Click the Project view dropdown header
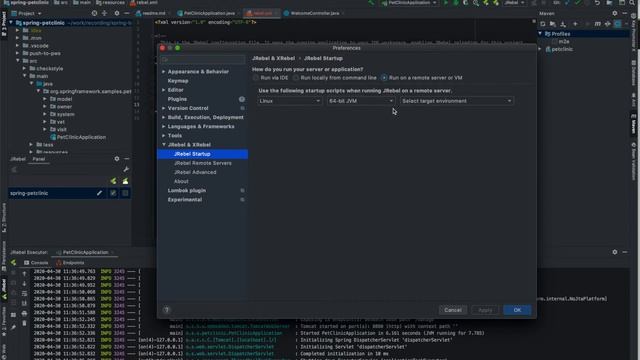The width and height of the screenshot is (640, 360). (x=27, y=13)
